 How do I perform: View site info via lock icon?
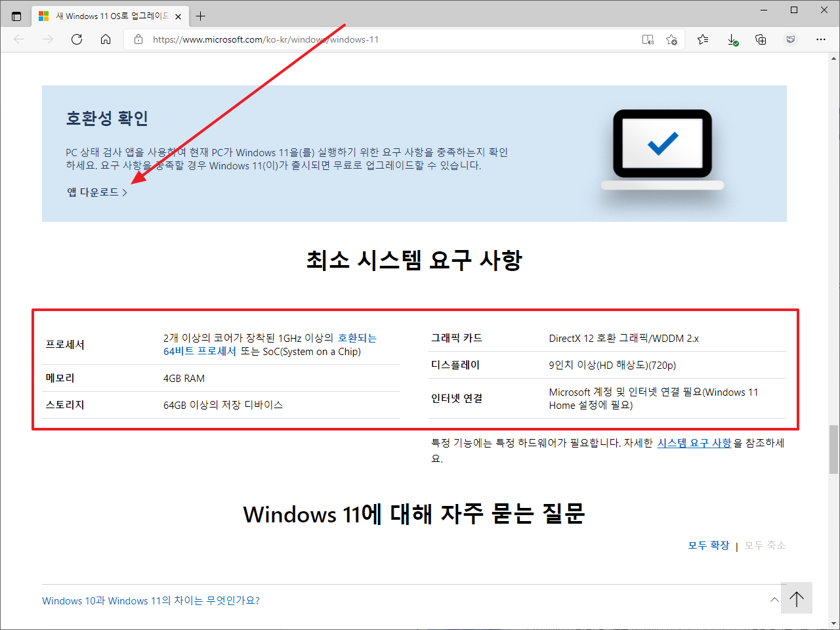138,39
